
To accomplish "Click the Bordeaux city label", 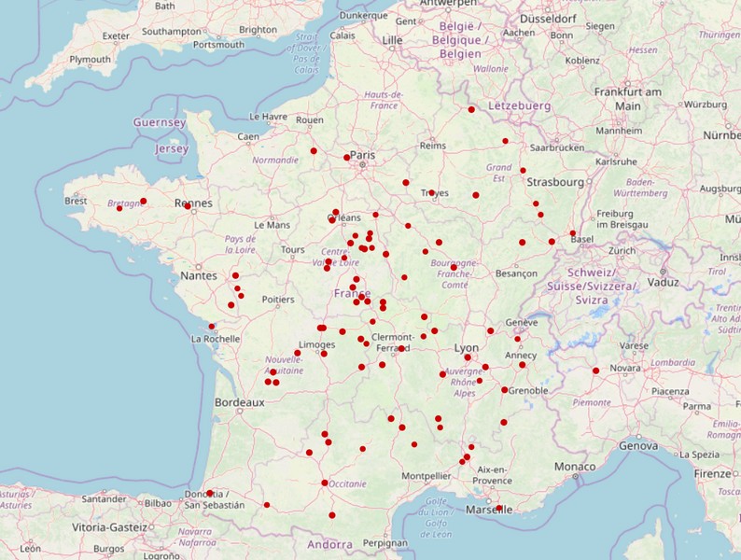I will pyautogui.click(x=240, y=402).
